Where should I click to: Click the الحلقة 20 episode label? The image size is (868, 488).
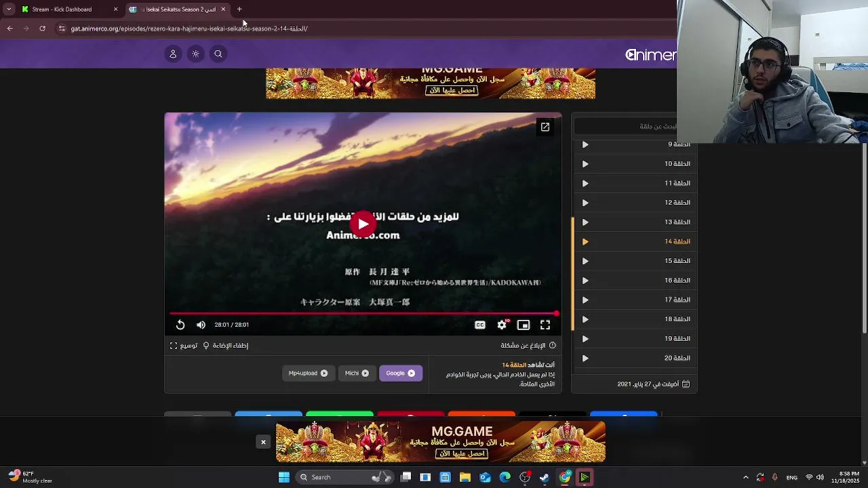pyautogui.click(x=677, y=359)
